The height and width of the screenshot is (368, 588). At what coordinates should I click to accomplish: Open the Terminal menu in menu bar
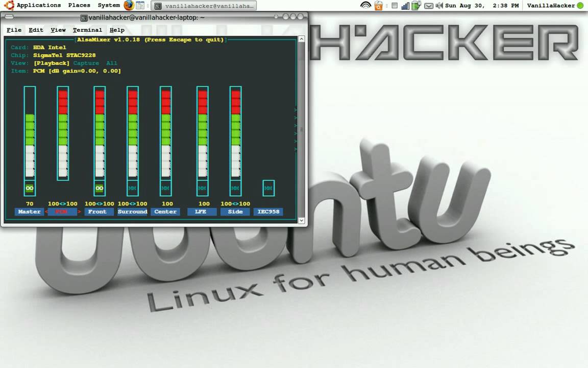point(87,30)
